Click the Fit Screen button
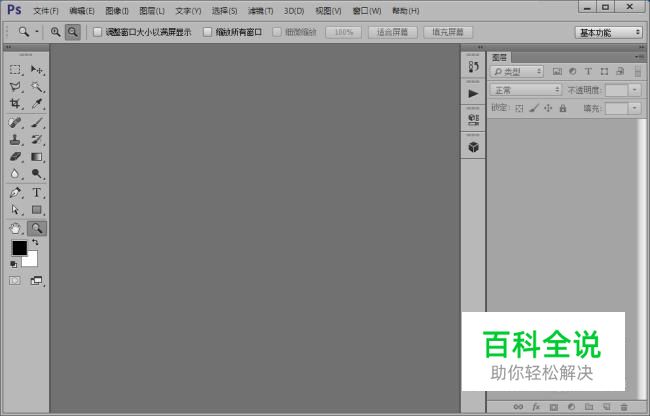650x416 pixels. point(392,32)
